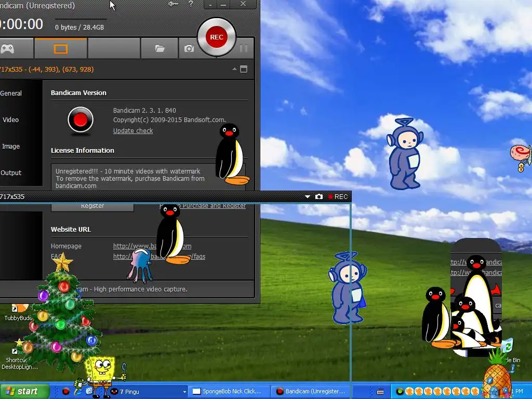Open the key register icon in title bar

tap(173, 4)
